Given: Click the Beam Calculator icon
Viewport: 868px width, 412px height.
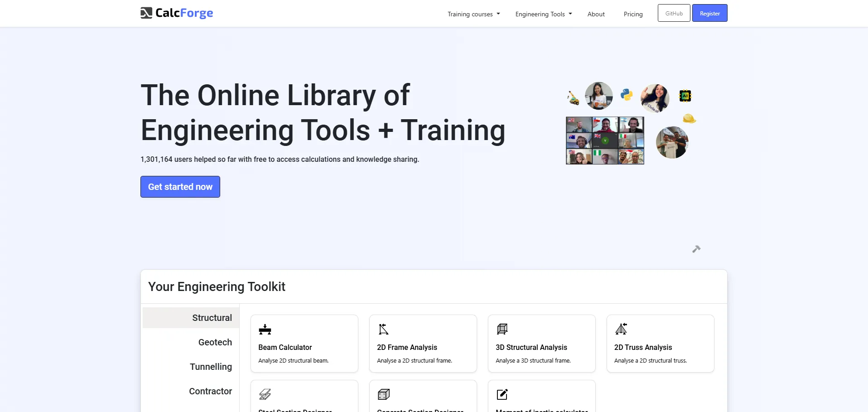Looking at the screenshot, I should pos(265,330).
